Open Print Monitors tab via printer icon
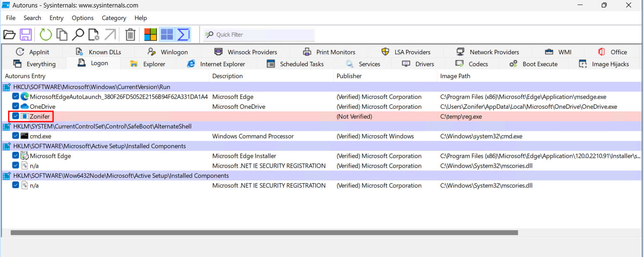This screenshot has width=644, height=257. click(x=307, y=52)
